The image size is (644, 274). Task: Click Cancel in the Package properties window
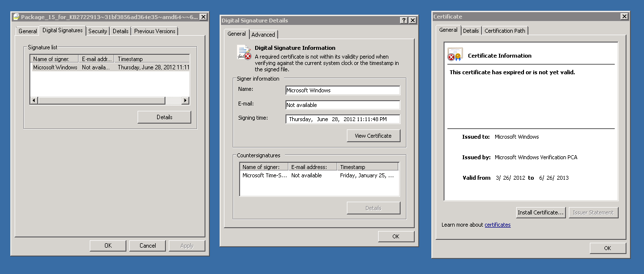(147, 246)
